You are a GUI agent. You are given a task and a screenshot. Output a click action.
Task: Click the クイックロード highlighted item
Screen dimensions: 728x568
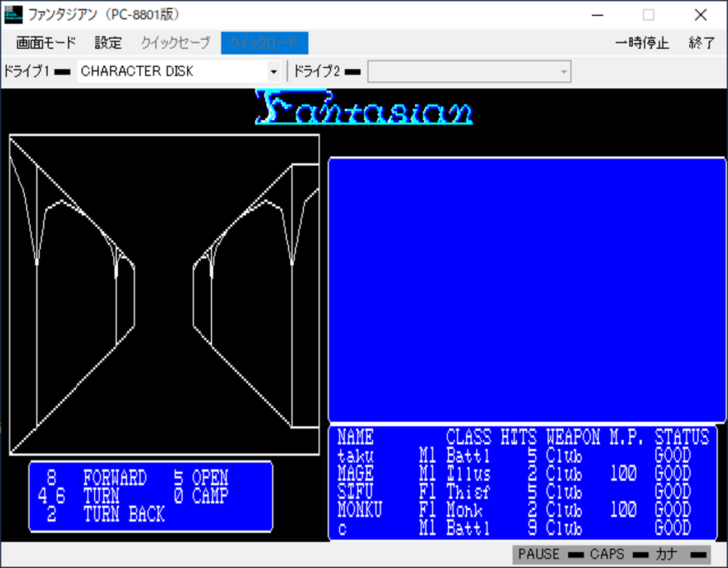pos(264,43)
